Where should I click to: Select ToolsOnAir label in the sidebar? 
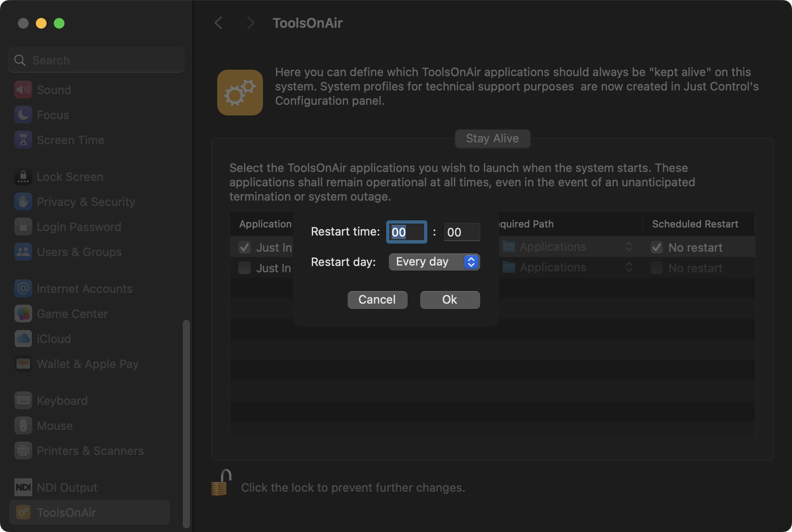[x=66, y=512]
